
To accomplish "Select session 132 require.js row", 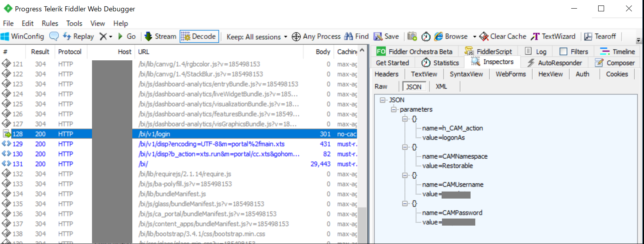I will pyautogui.click(x=179, y=174).
